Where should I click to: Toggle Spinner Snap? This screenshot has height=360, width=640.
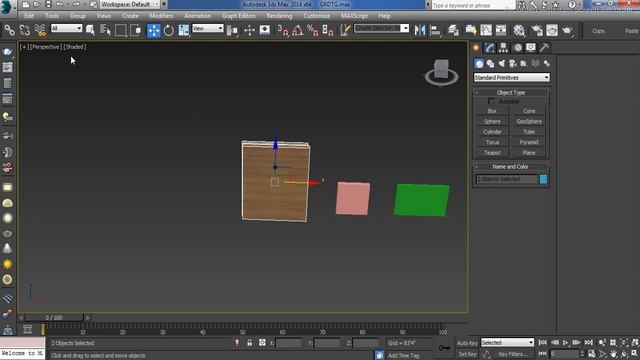click(x=328, y=30)
